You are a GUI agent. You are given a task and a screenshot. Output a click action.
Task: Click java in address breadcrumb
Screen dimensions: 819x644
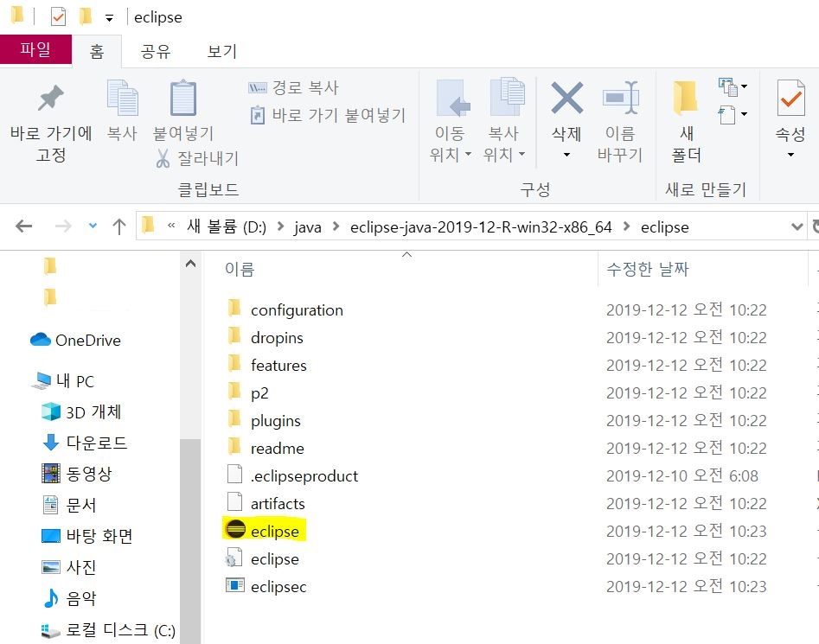pyautogui.click(x=308, y=227)
